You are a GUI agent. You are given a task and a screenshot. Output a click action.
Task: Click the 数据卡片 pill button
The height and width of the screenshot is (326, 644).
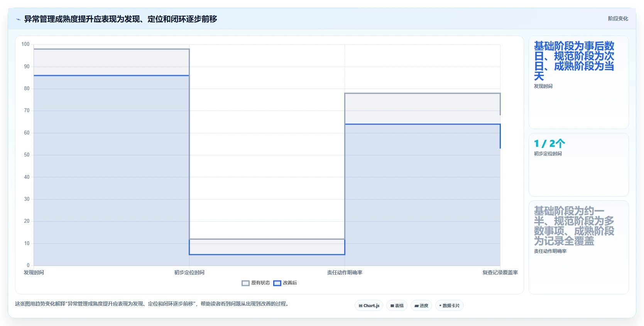(x=450, y=306)
